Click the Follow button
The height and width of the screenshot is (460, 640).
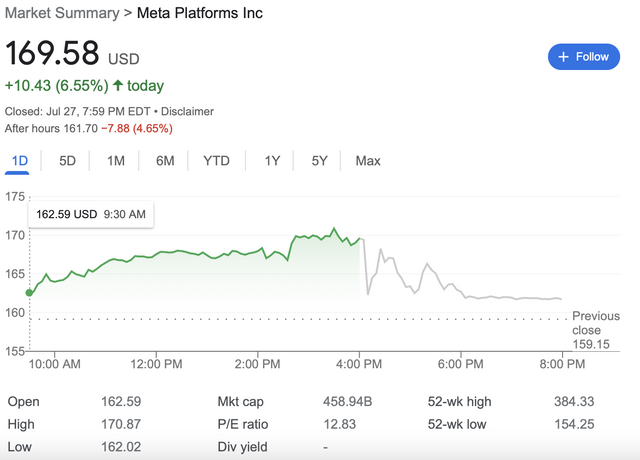coord(584,57)
